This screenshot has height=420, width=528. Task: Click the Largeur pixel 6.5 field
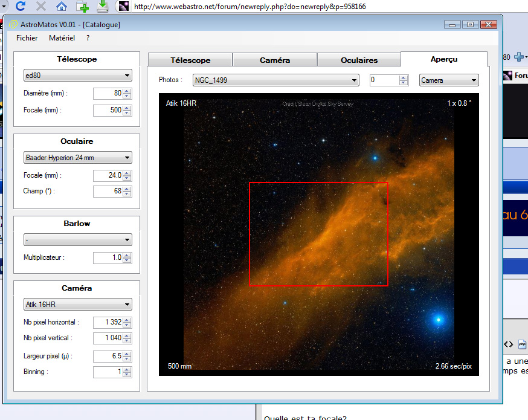pos(108,356)
